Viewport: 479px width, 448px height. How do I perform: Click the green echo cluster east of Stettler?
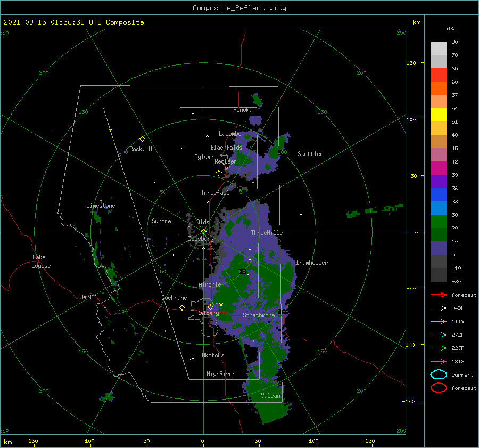tap(375, 210)
